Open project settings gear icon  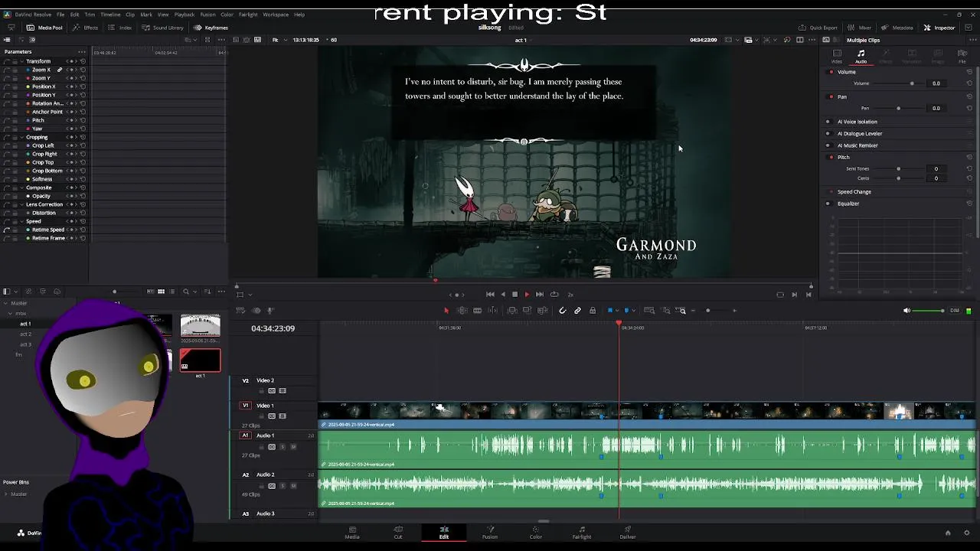967,533
